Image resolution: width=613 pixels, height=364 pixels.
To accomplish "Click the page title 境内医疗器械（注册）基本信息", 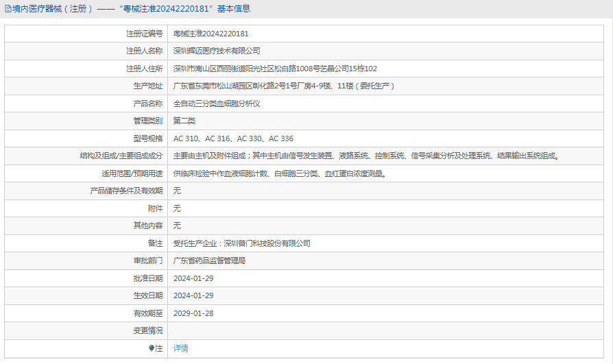I will click(x=132, y=9).
